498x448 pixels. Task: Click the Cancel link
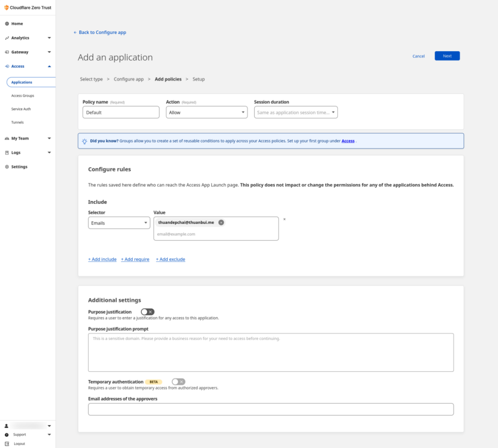[418, 56]
